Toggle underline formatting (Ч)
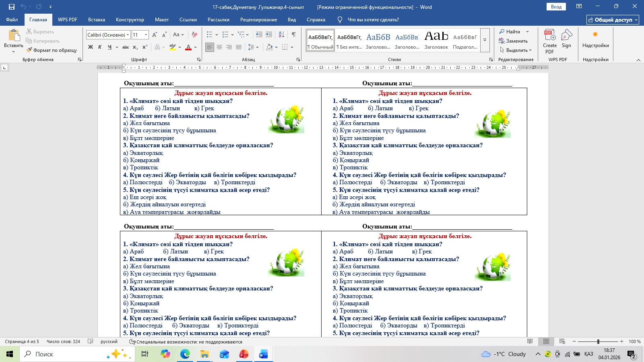This screenshot has height=362, width=644. (109, 47)
